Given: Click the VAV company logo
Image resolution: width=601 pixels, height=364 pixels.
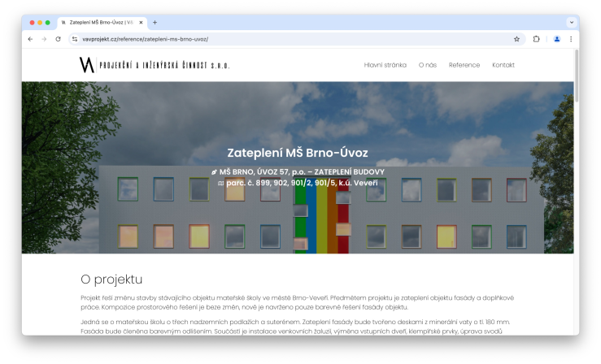Looking at the screenshot, I should point(155,65).
